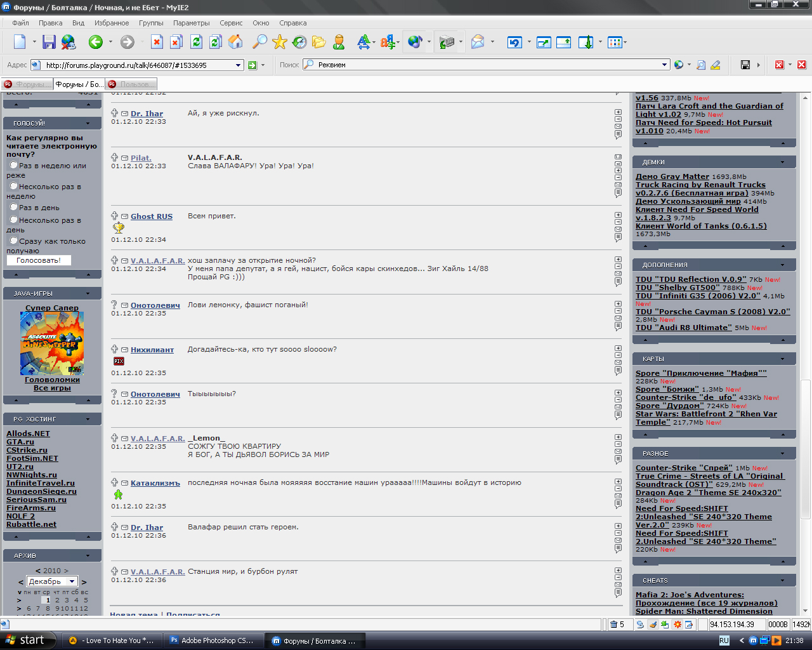The width and height of the screenshot is (812, 650).
Task: Click the green Back navigation arrow
Action: pyautogui.click(x=96, y=43)
